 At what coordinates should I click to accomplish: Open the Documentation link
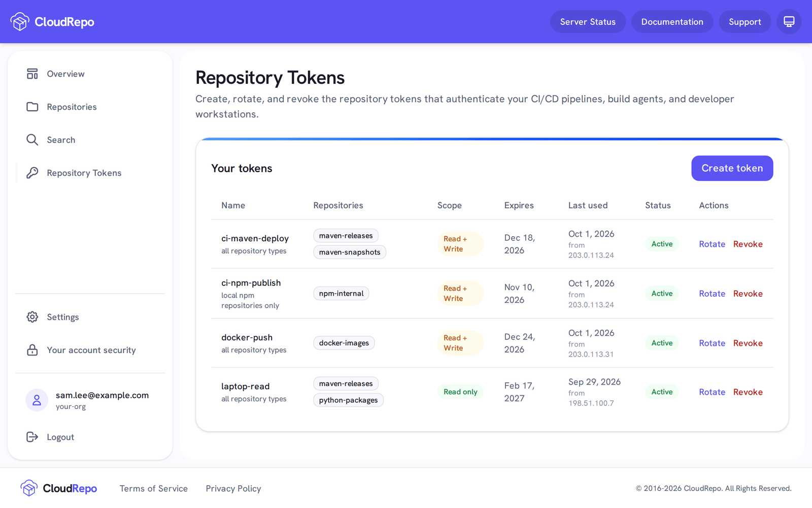coord(672,22)
